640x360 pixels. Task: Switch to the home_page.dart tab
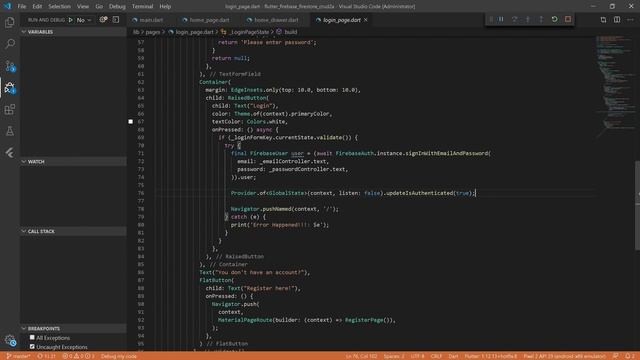pyautogui.click(x=209, y=20)
